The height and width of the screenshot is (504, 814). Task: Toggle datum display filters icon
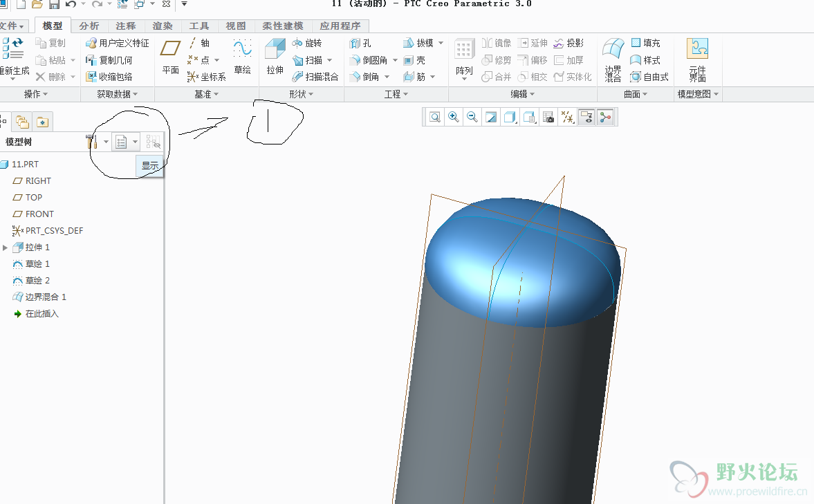[567, 118]
